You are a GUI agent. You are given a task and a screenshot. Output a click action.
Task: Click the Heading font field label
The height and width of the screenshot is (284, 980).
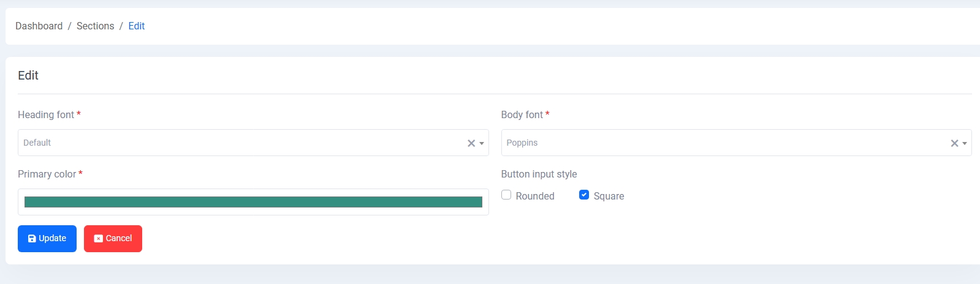46,114
